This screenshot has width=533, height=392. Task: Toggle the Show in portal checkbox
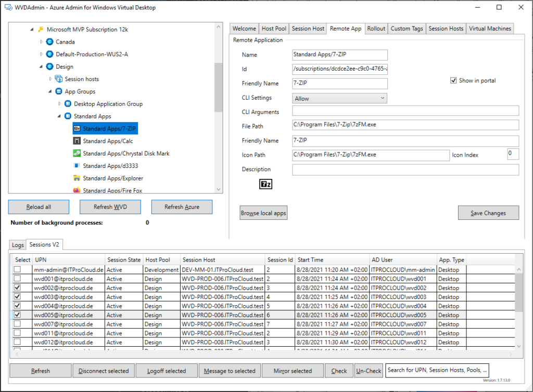(453, 81)
